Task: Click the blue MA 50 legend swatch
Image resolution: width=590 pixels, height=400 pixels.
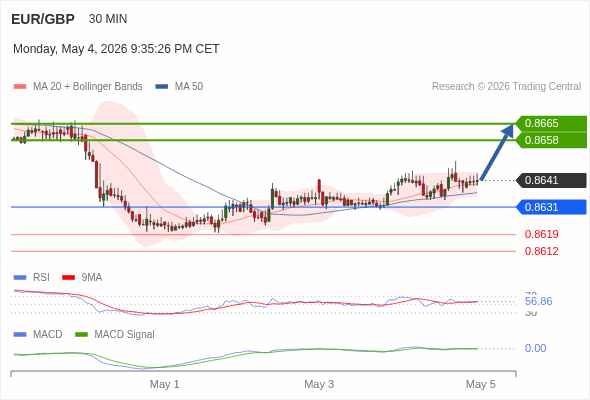Action: click(x=162, y=87)
